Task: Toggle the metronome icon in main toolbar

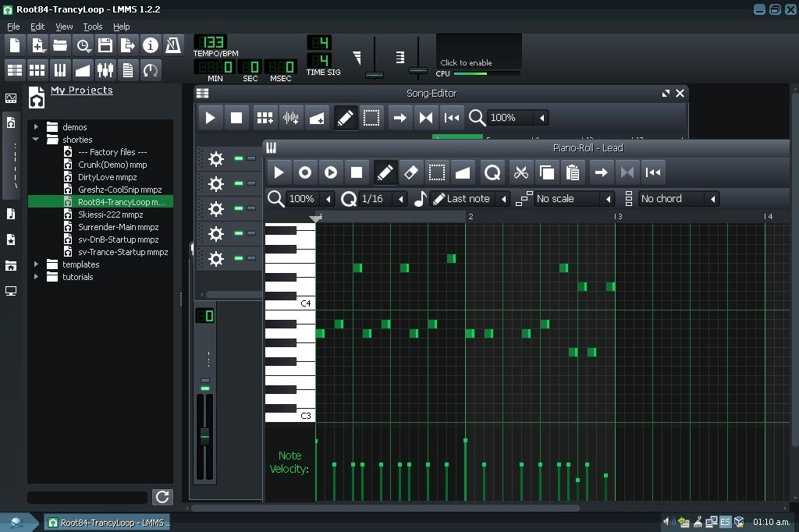Action: pos(173,45)
